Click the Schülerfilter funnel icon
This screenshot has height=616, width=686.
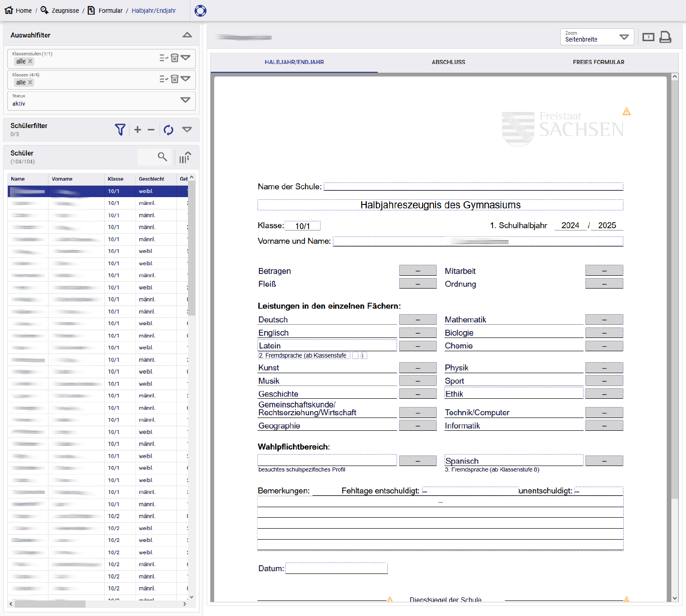tap(120, 130)
